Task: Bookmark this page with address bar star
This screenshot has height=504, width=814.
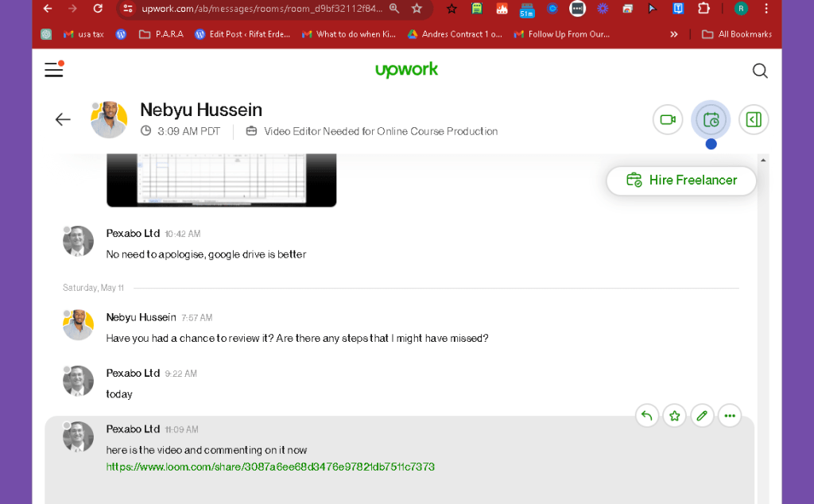Action: 417,8
